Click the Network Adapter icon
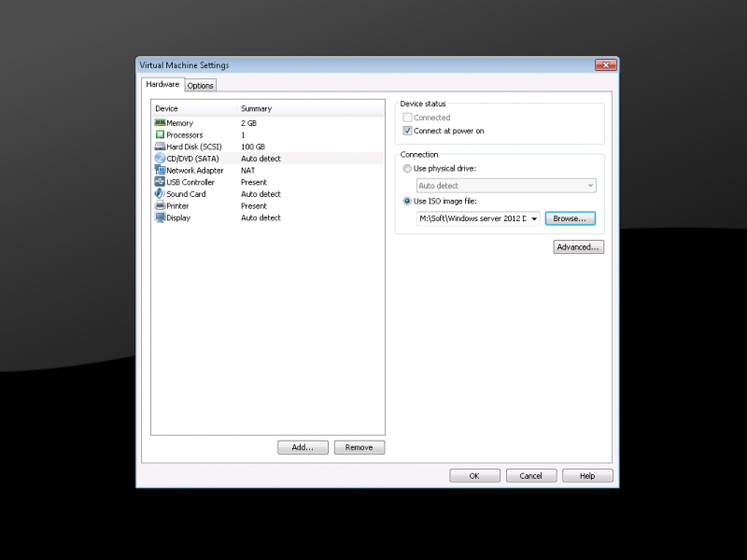The height and width of the screenshot is (560, 747). tap(160, 170)
